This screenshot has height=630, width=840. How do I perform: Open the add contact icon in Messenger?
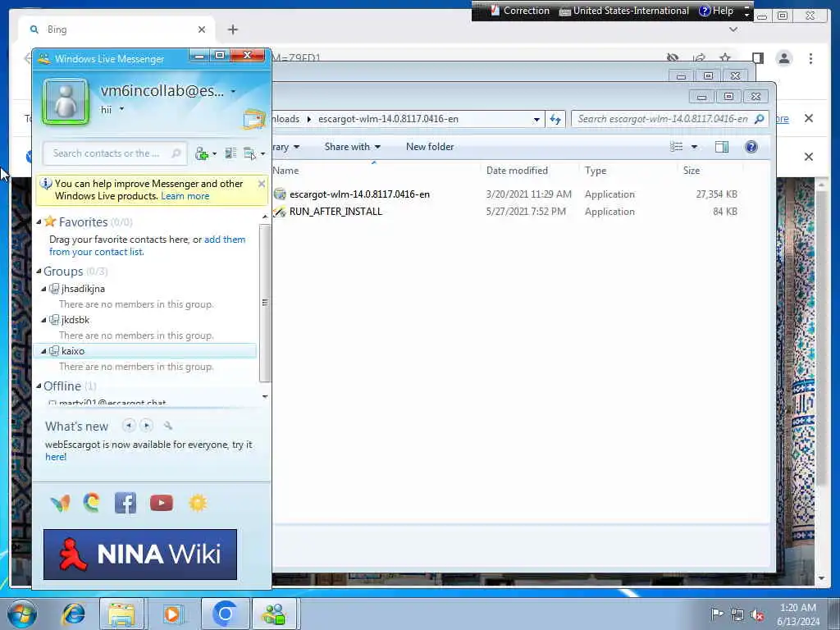(202, 153)
